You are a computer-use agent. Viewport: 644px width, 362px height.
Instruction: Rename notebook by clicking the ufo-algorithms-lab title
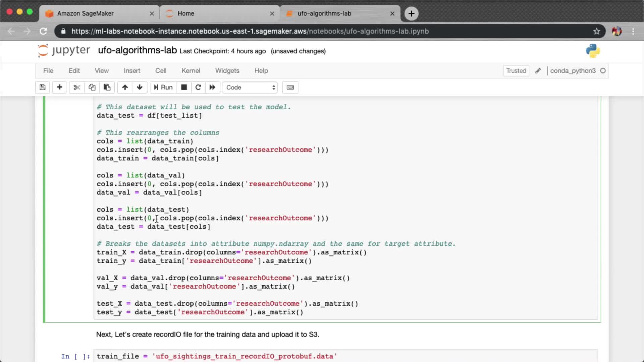(x=137, y=50)
